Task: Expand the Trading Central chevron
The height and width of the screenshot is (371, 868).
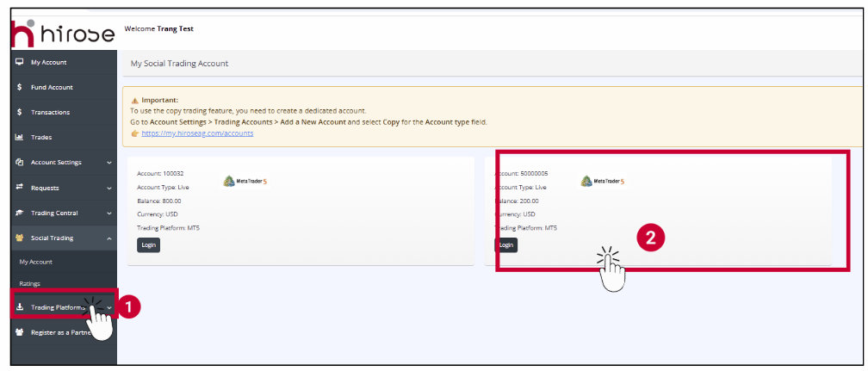Action: pyautogui.click(x=108, y=212)
